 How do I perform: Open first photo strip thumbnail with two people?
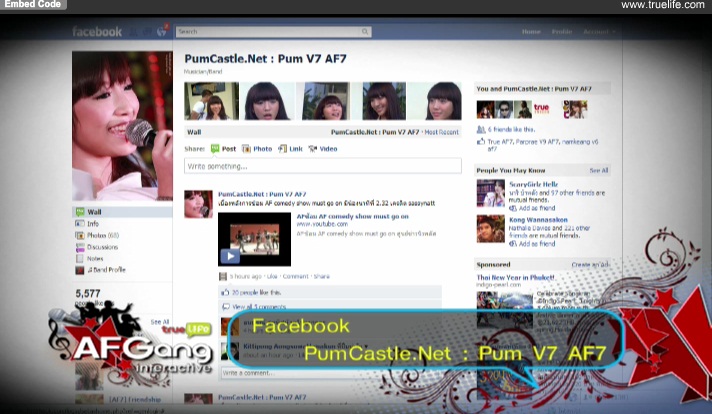pyautogui.click(x=212, y=101)
